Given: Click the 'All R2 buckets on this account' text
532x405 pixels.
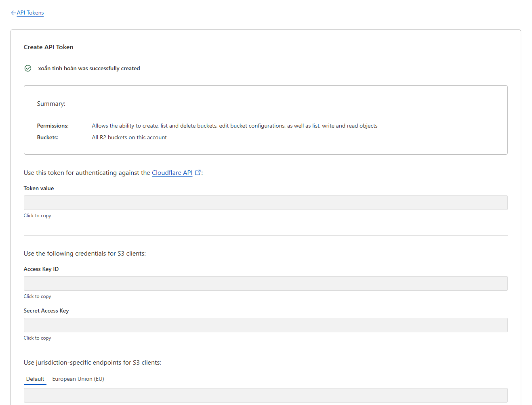Looking at the screenshot, I should [x=129, y=138].
